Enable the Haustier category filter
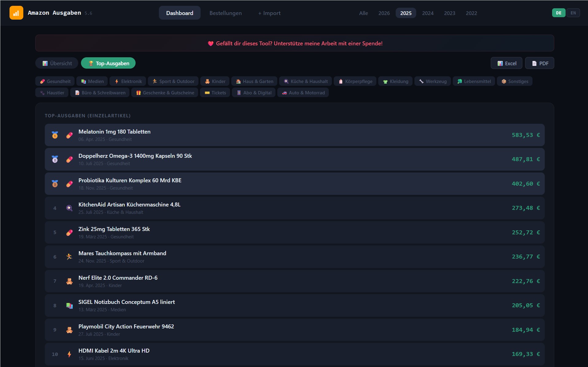The image size is (588, 367). point(52,93)
